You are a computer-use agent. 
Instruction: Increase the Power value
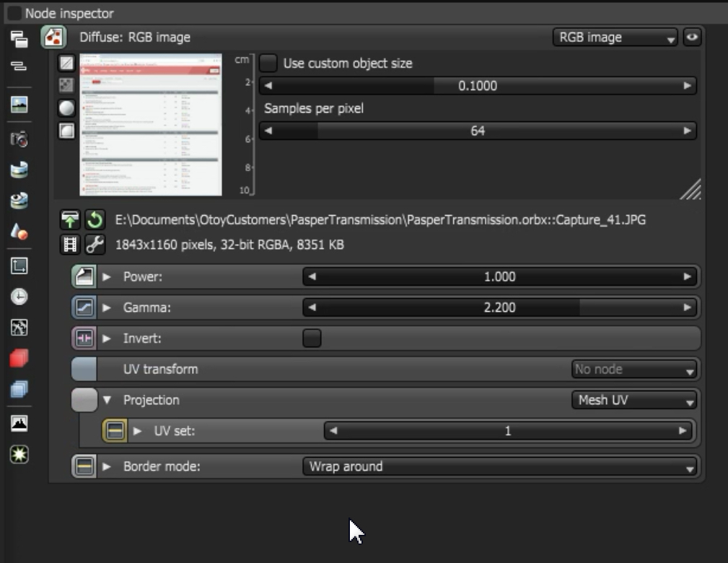point(687,277)
